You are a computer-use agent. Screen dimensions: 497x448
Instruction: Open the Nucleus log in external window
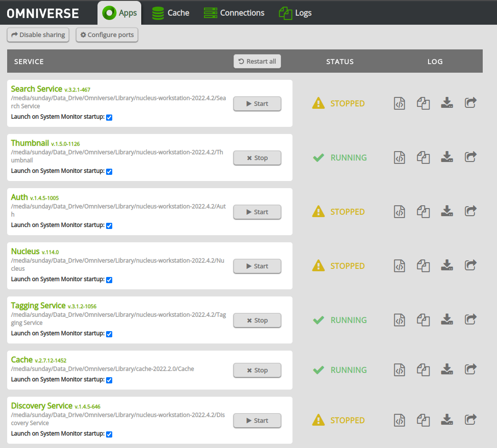(470, 265)
